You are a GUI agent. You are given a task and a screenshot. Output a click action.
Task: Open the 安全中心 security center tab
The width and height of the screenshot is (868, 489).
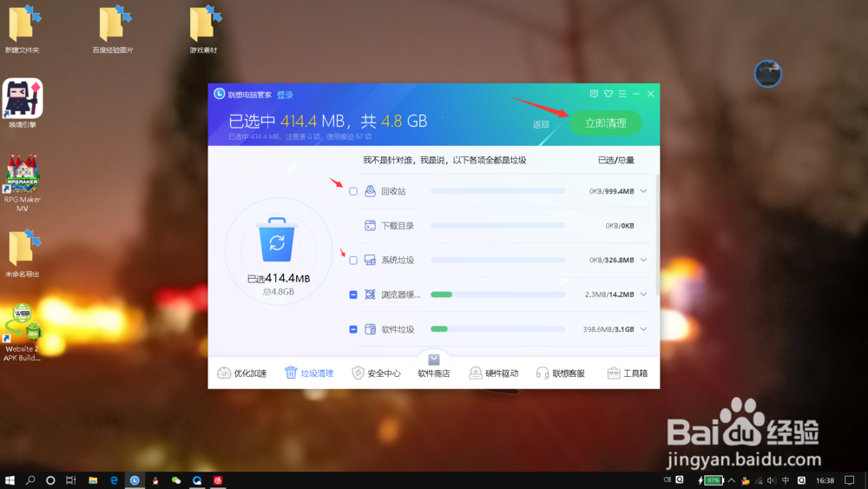[376, 373]
